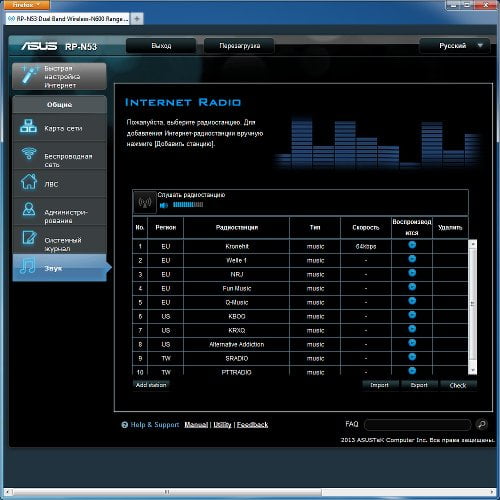Click the Check button

point(458,385)
